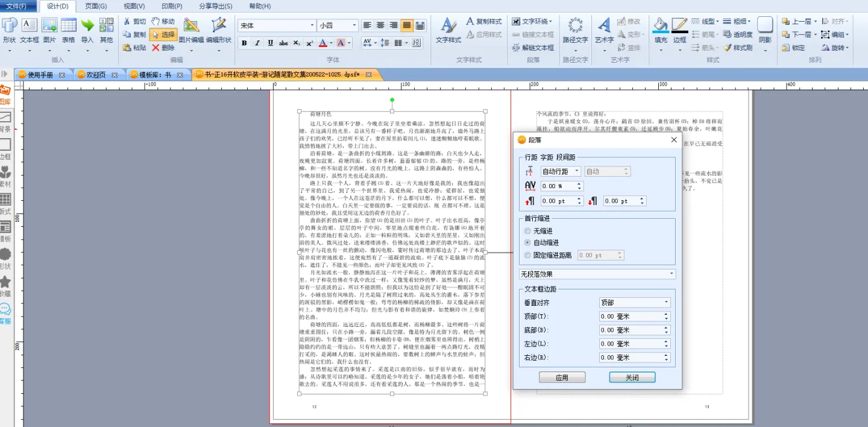Viewport: 868px width, 427px height.
Task: Expand the 无段落效果 paragraph effect dropdown
Action: (597, 274)
